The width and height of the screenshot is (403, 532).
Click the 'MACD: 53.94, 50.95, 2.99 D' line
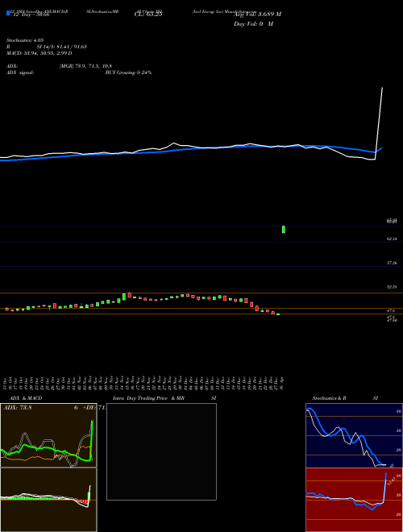[39, 53]
